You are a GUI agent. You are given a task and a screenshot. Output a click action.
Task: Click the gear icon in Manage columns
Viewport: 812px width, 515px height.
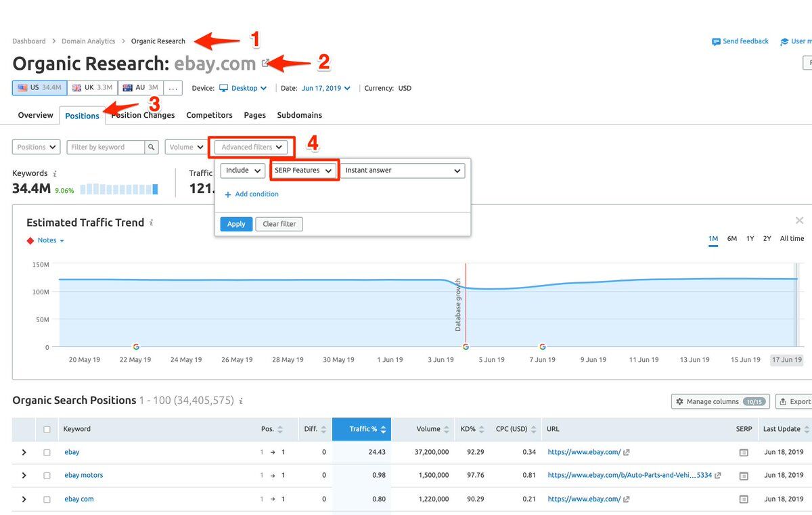pos(680,402)
